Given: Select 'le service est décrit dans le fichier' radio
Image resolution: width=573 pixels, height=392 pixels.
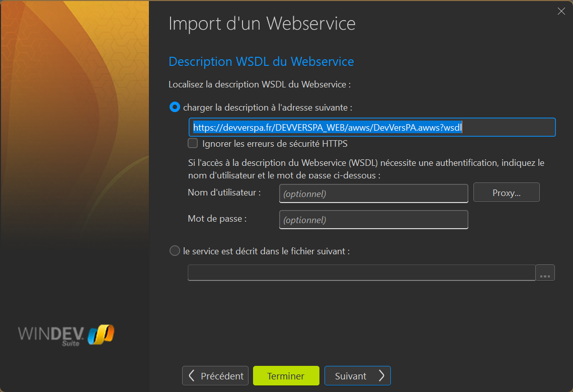Looking at the screenshot, I should tap(175, 251).
